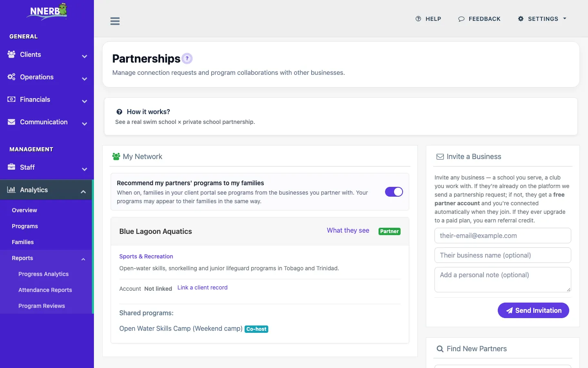This screenshot has height=368, width=588.
Task: Toggle the hamburger sidebar menu icon
Action: [x=115, y=21]
